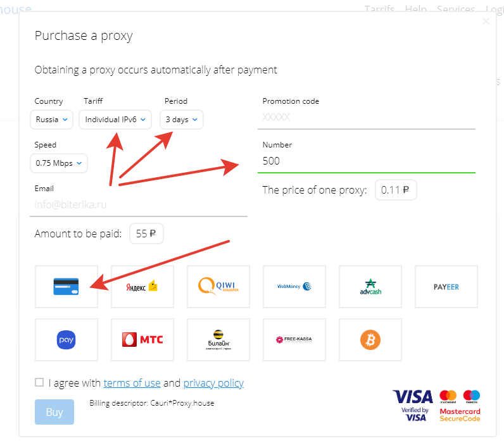Open the privacy policy link
Screen dimensions: 504x443
(213, 383)
